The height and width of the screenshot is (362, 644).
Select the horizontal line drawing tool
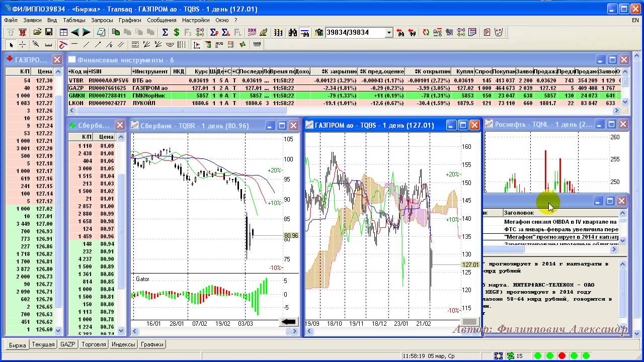pyautogui.click(x=74, y=44)
